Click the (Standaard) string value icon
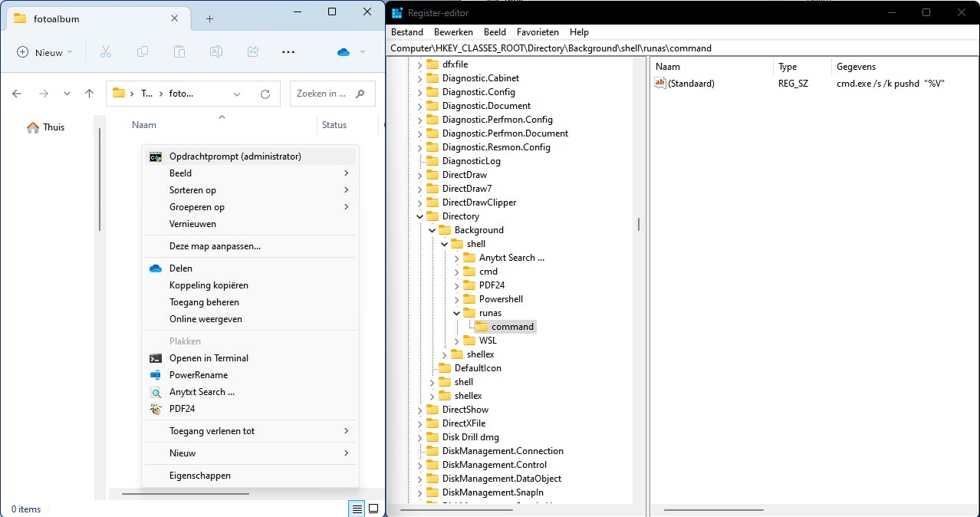 tap(660, 83)
